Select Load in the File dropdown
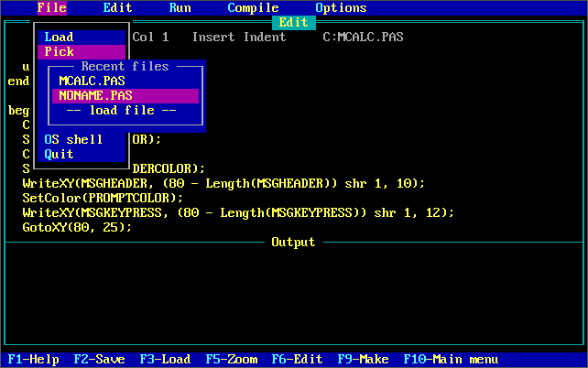The height and width of the screenshot is (368, 588). click(x=59, y=38)
